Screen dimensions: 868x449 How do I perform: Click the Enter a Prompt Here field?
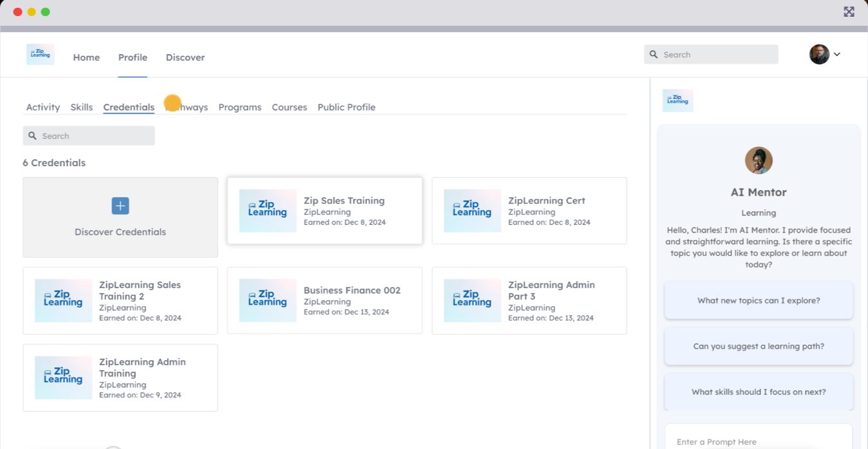pyautogui.click(x=759, y=440)
